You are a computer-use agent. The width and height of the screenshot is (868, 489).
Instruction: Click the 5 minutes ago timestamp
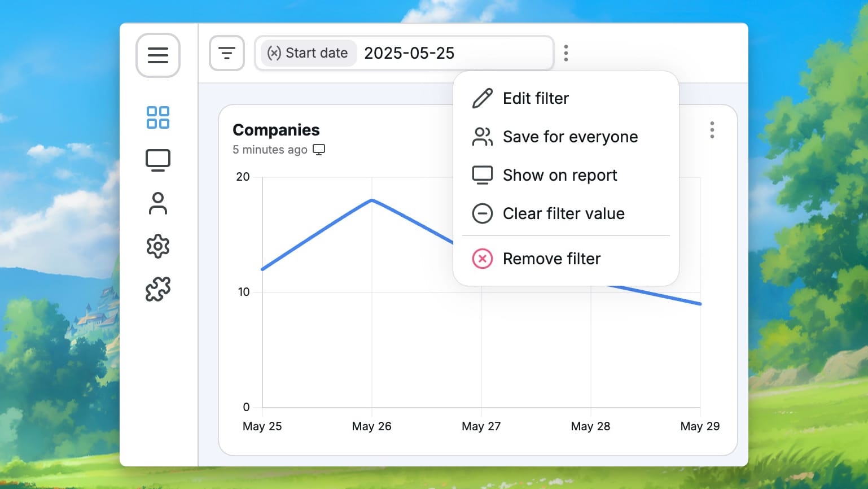(270, 150)
